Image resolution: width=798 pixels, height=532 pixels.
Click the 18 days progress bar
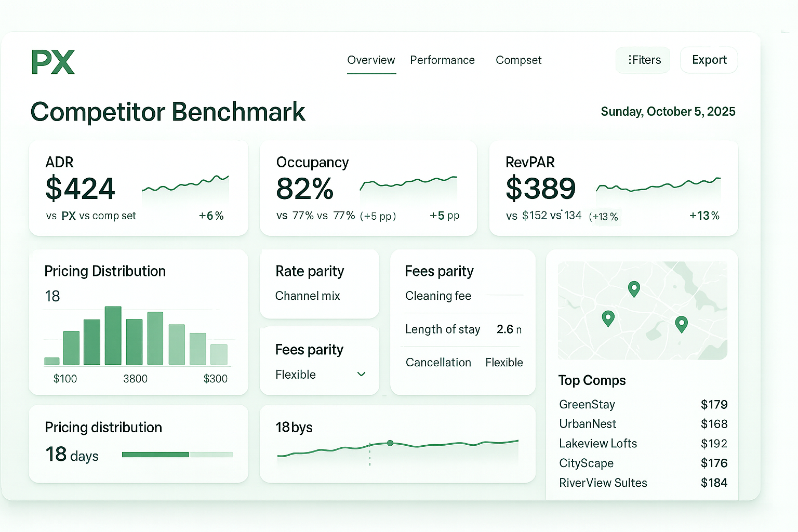177,455
